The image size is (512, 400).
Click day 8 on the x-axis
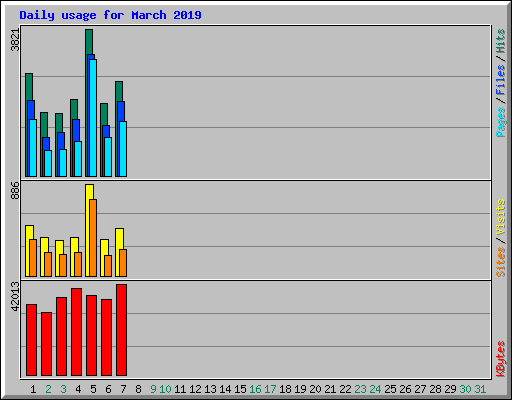click(138, 389)
